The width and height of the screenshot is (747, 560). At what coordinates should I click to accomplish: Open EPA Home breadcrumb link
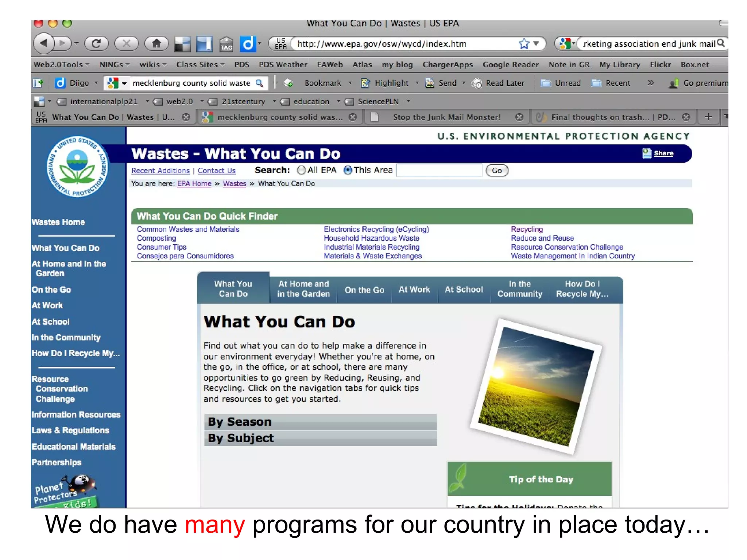194,184
